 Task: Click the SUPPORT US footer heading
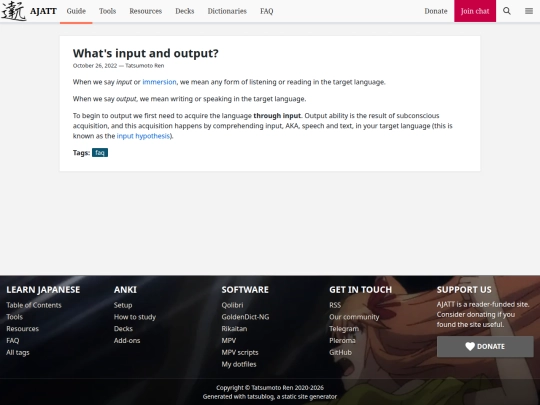point(464,290)
